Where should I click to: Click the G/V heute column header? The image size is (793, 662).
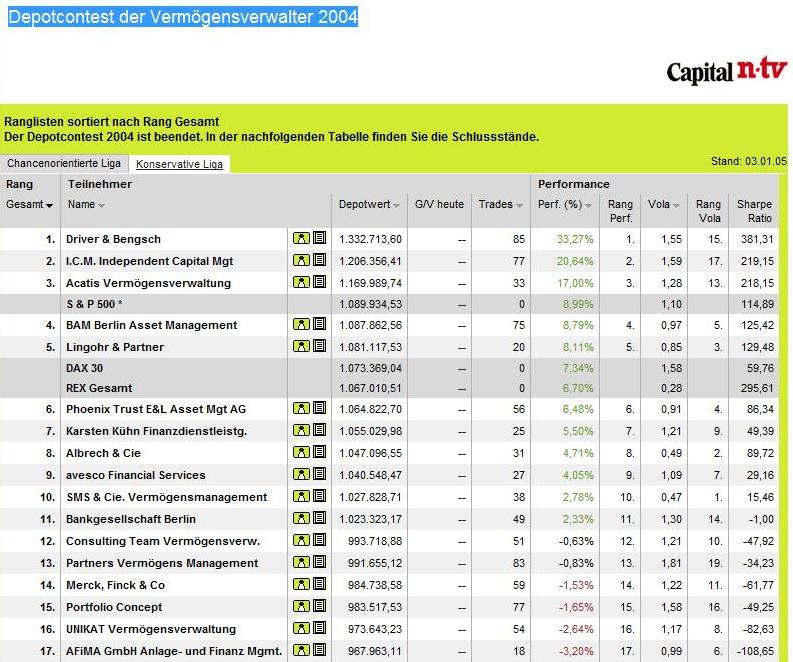pos(439,204)
